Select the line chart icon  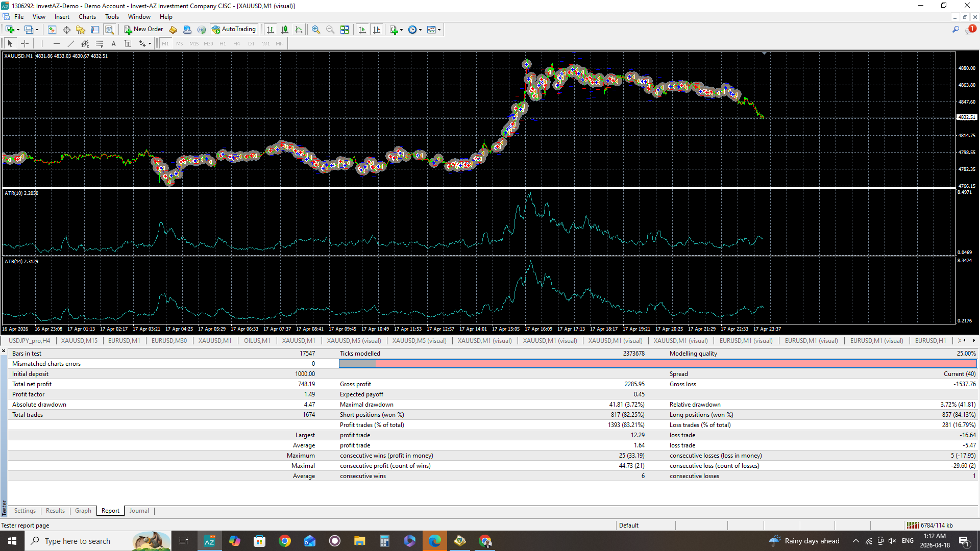pyautogui.click(x=299, y=30)
